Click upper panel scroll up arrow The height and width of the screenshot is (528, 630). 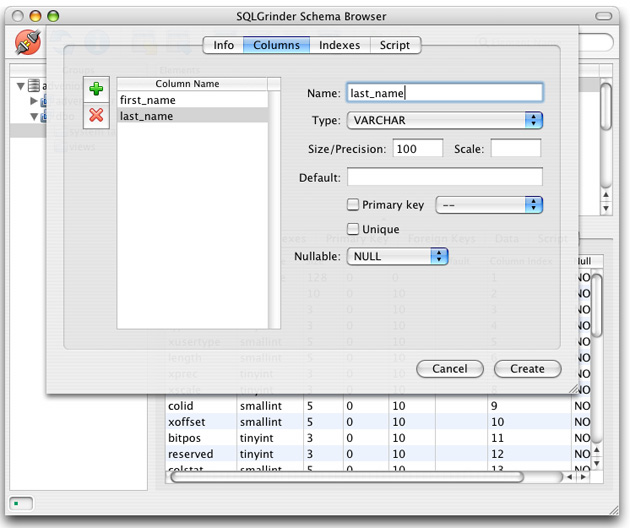pos(606,195)
